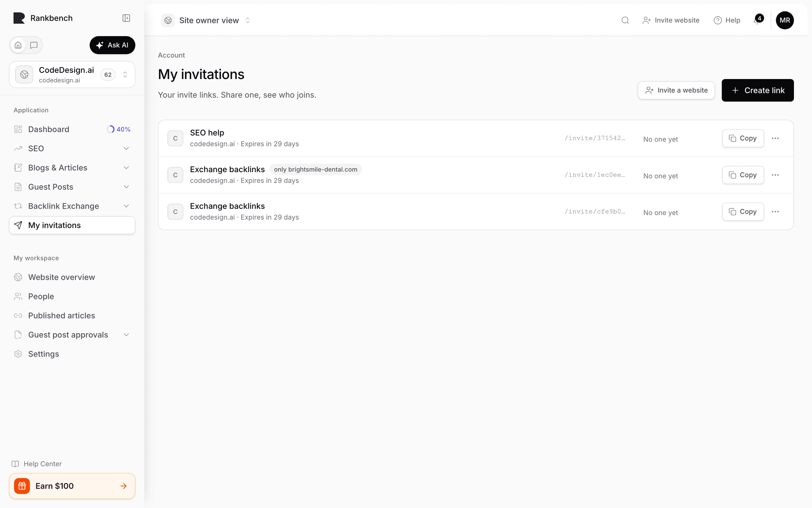
Task: Expand Blogs & Articles chevron
Action: (x=126, y=168)
